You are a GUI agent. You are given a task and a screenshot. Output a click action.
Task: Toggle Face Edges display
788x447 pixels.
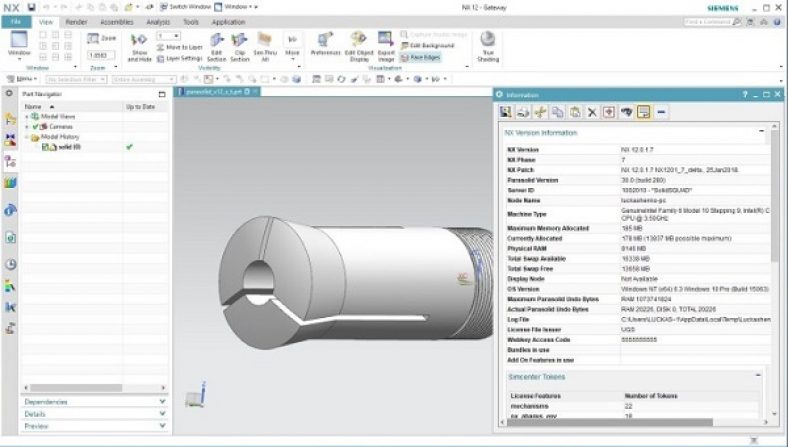[421, 57]
